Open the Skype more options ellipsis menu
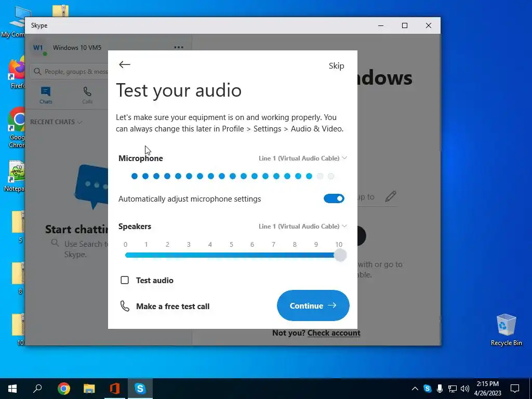 point(179,47)
